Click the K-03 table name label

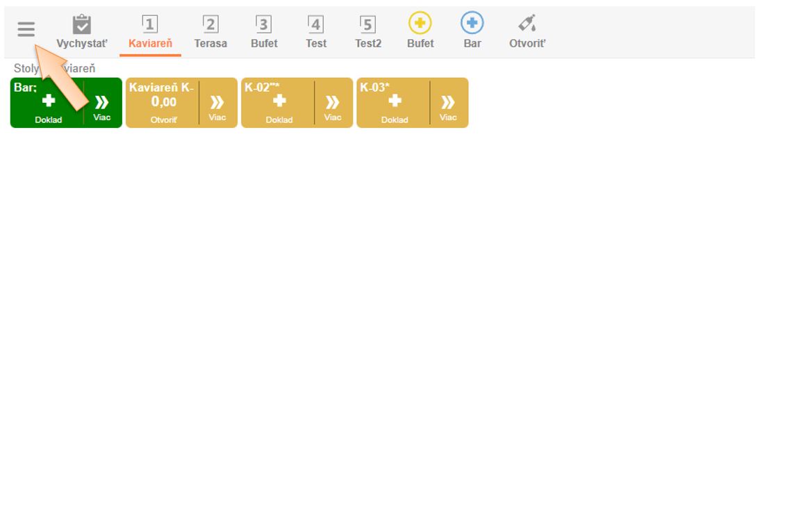pyautogui.click(x=375, y=88)
